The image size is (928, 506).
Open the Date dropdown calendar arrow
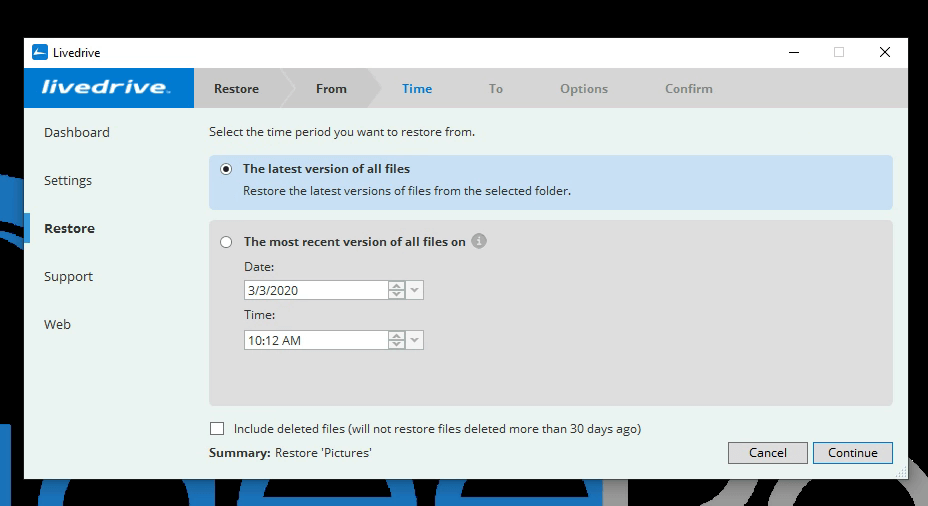[415, 290]
